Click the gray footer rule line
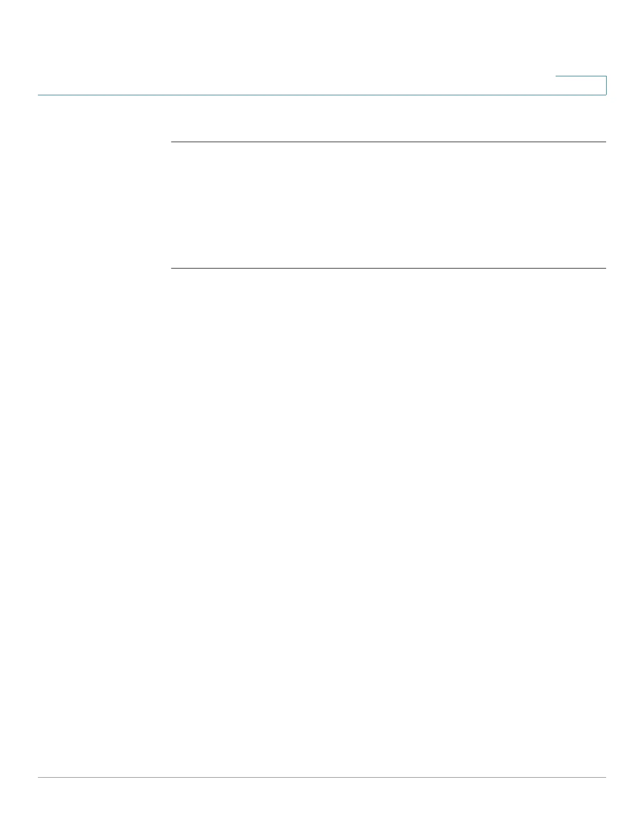Image resolution: width=644 pixels, height=834 pixels. point(322,777)
